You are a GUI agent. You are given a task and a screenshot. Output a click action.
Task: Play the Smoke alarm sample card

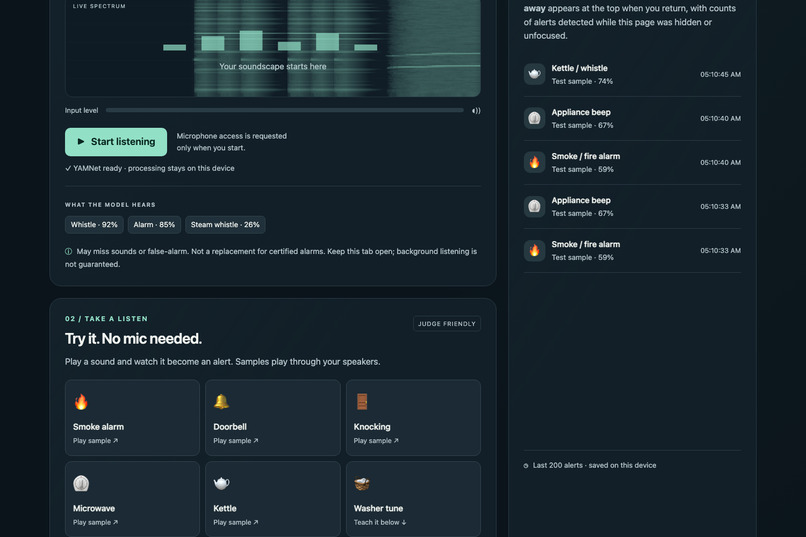132,418
